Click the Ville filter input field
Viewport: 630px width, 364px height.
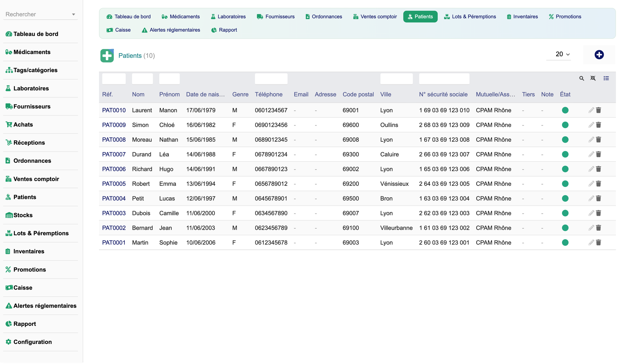[397, 79]
